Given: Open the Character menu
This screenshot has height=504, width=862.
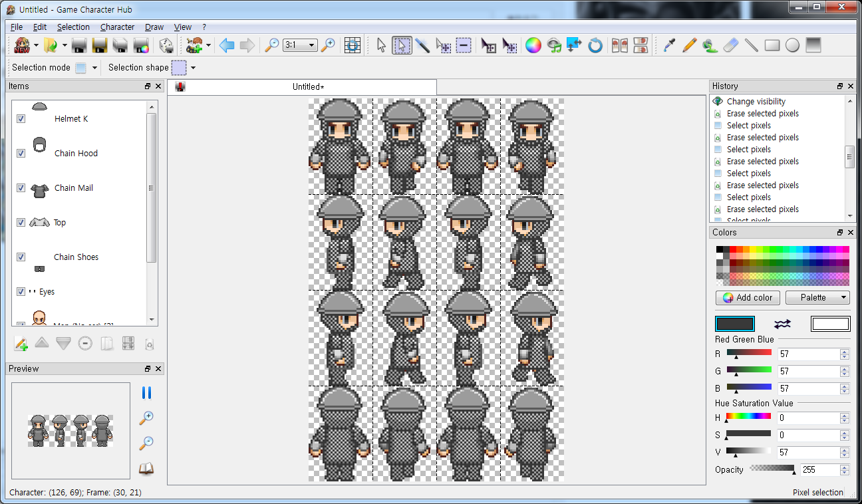Looking at the screenshot, I should 118,27.
